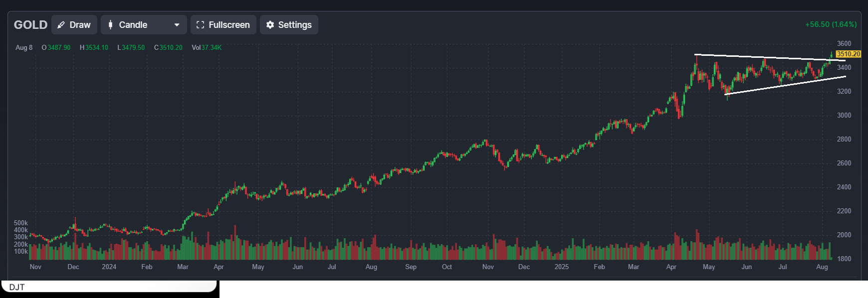Click the L 3479.50 low value readout
Screen dimensions: 868x298
[x=131, y=48]
